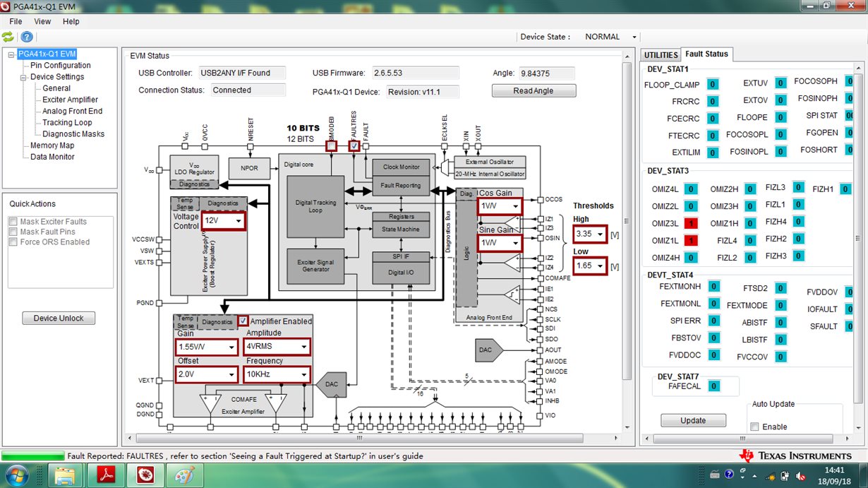868x488 pixels.
Task: Collapse the PGA41x-Q1 EVM tree root
Action: tap(11, 54)
